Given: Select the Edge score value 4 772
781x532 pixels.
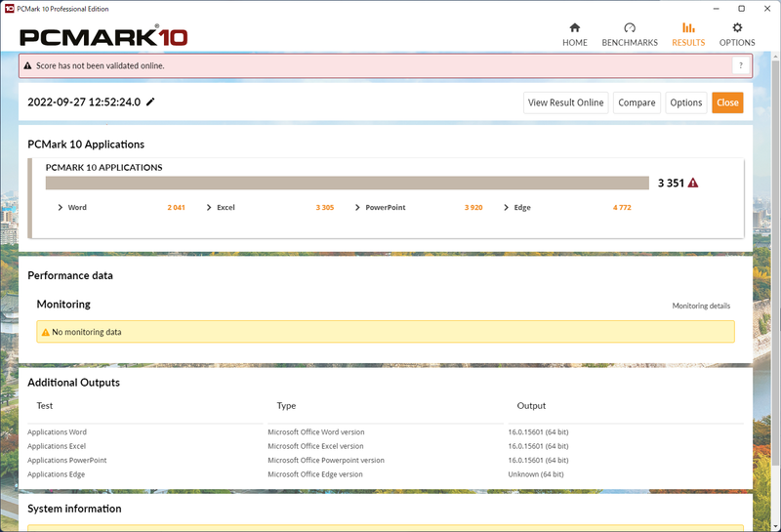Looking at the screenshot, I should pos(622,207).
